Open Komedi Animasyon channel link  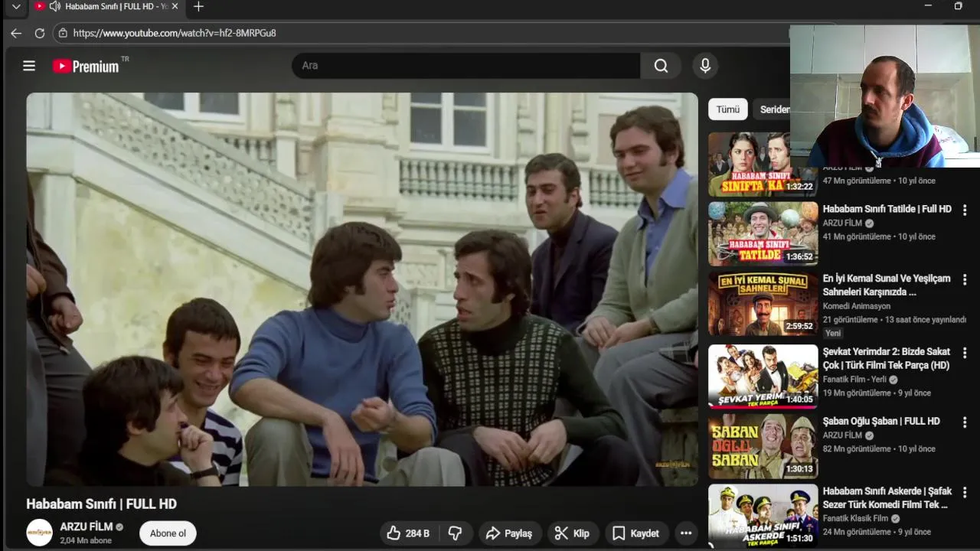pyautogui.click(x=857, y=306)
